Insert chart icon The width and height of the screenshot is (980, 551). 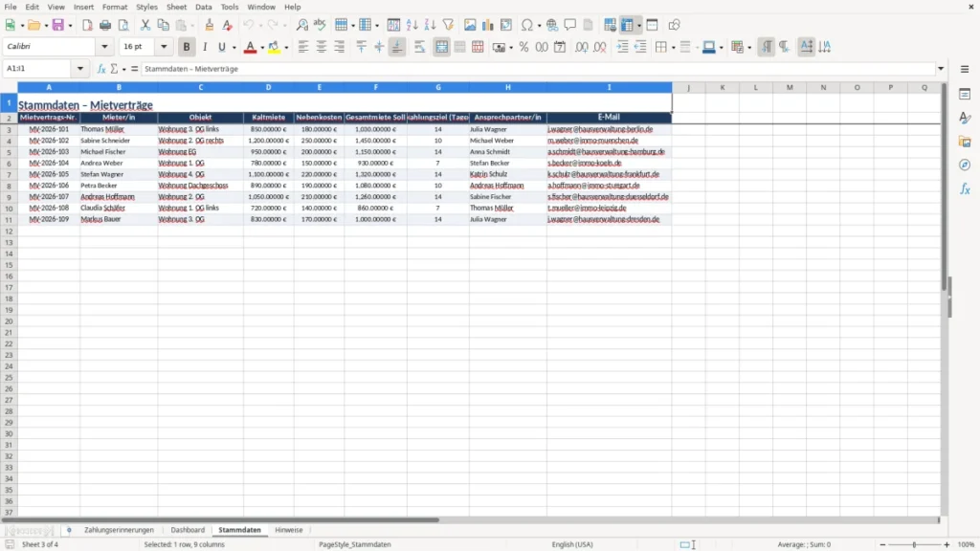click(488, 25)
